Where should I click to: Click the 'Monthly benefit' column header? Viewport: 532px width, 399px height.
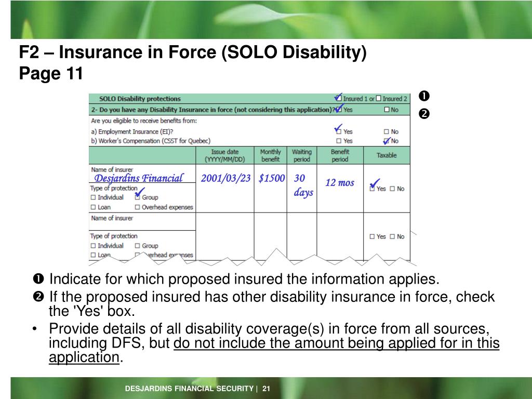270,156
